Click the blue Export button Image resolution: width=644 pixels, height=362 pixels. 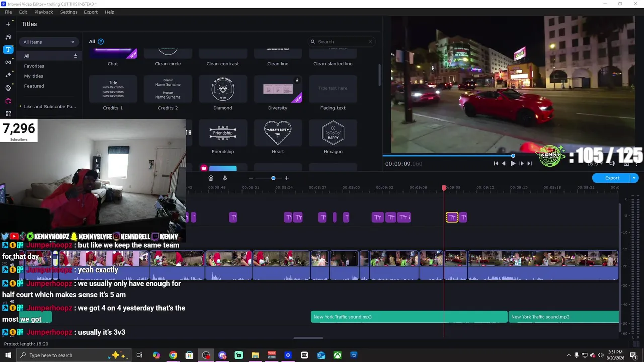click(x=612, y=178)
